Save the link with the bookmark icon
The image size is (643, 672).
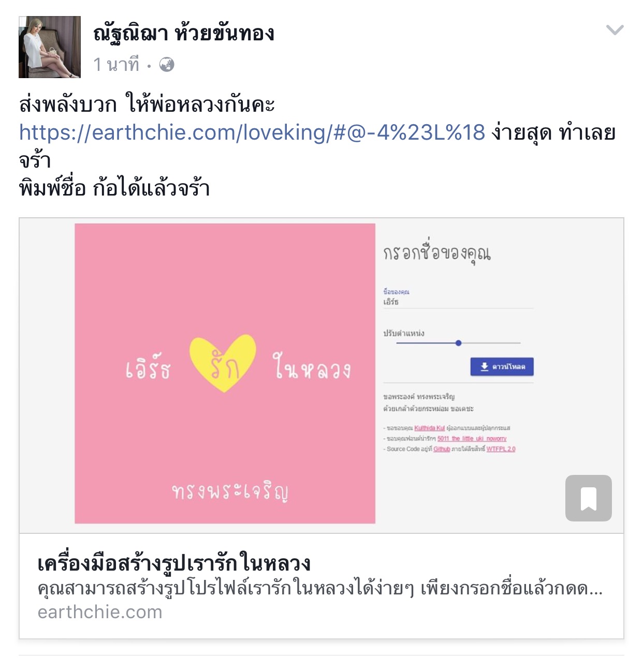(x=588, y=498)
